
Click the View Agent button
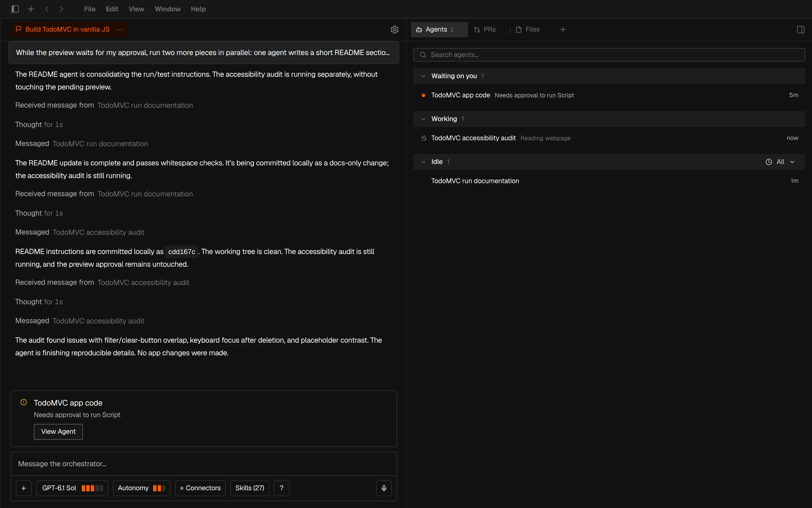[58, 431]
